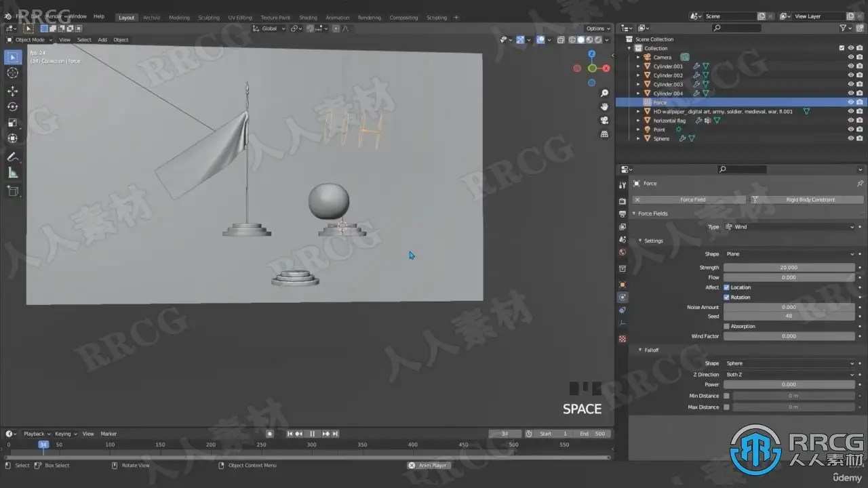Screen dimensions: 868x488
Task: Enable the Max Distance checkbox
Action: (x=726, y=407)
